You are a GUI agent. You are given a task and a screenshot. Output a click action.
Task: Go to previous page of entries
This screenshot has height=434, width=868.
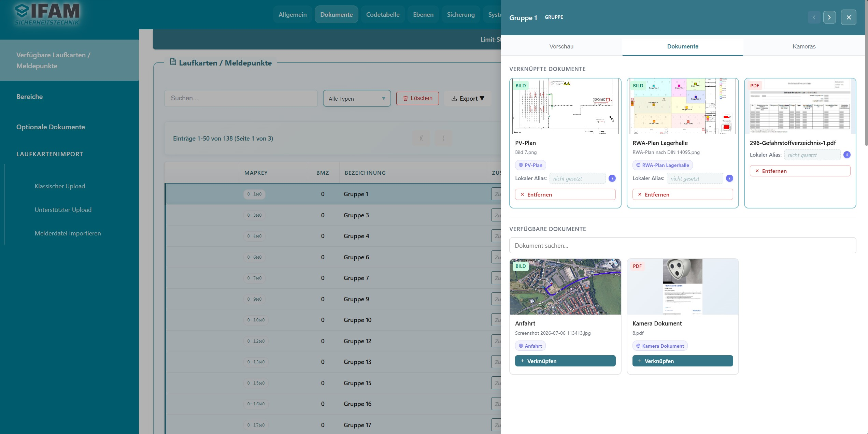443,138
